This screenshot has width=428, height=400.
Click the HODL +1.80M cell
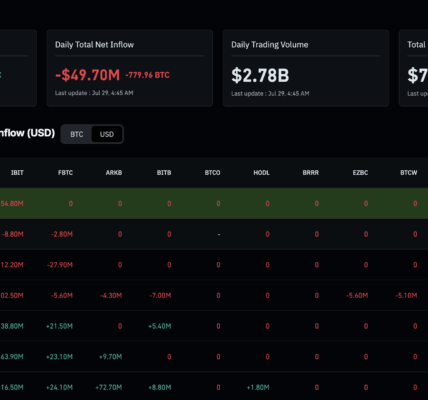(x=258, y=387)
